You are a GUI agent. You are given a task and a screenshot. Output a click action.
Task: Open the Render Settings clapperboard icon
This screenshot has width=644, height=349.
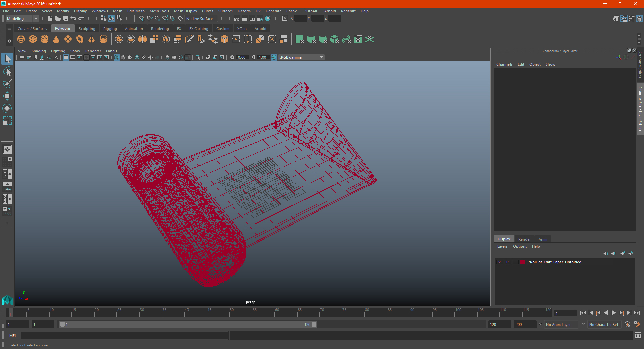(260, 19)
